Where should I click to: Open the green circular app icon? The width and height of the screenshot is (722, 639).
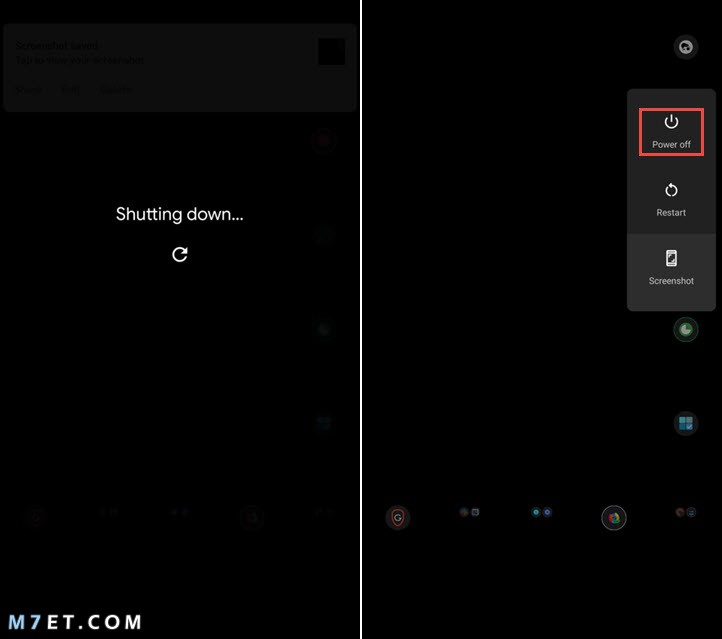686,330
